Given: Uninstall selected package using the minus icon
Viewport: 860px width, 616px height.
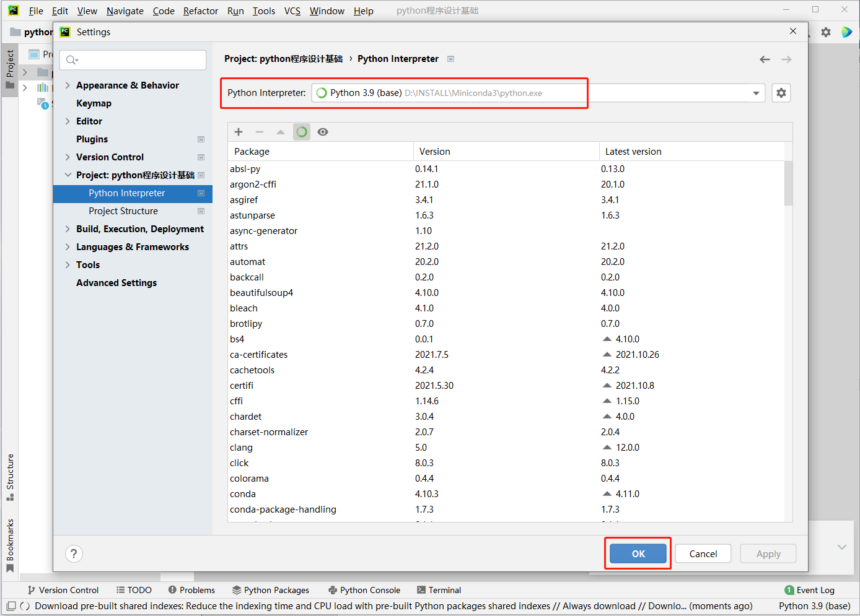Looking at the screenshot, I should [260, 131].
